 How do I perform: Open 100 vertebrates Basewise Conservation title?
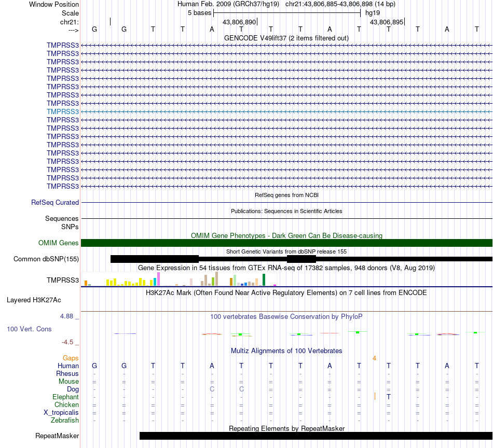click(x=286, y=317)
